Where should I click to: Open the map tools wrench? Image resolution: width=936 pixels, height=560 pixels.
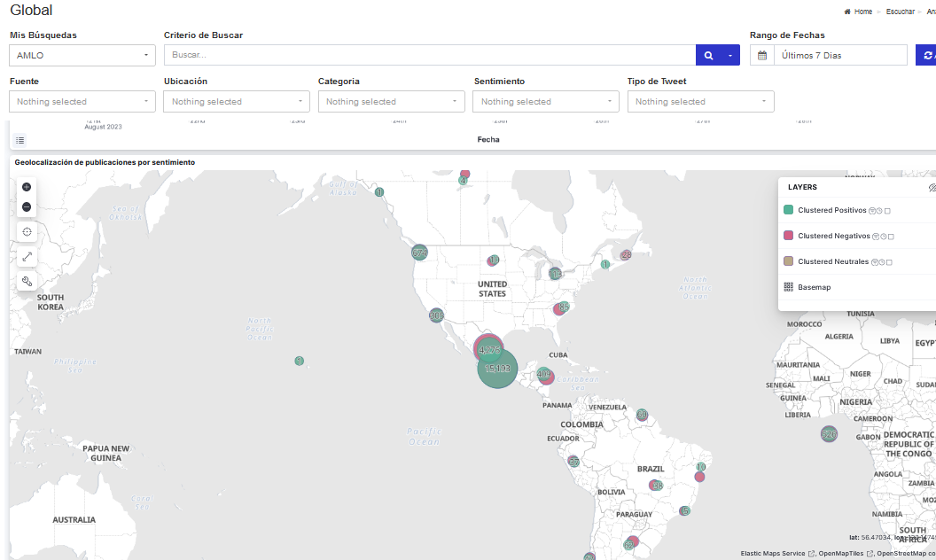(x=27, y=281)
